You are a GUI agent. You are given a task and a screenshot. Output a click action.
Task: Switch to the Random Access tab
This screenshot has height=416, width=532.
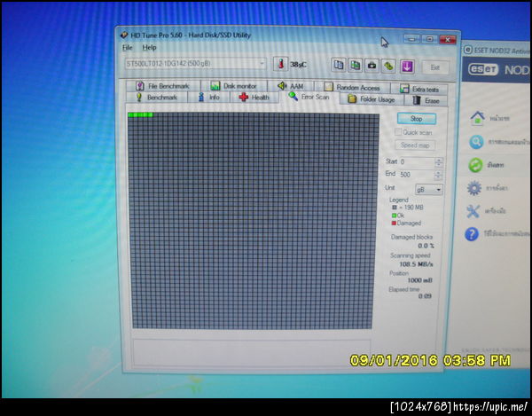tap(352, 88)
